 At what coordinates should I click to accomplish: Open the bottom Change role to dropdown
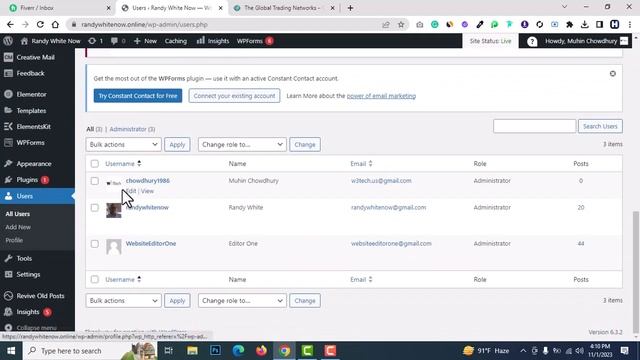coord(242,300)
